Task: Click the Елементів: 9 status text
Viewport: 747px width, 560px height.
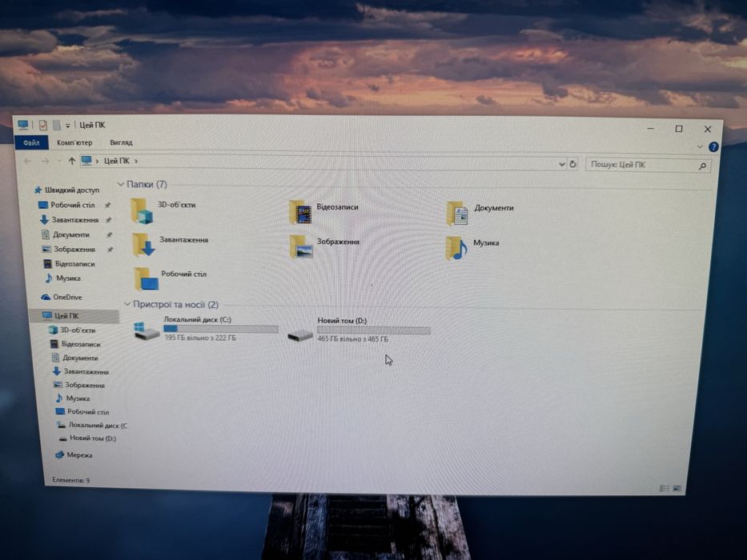Action: 71,480
